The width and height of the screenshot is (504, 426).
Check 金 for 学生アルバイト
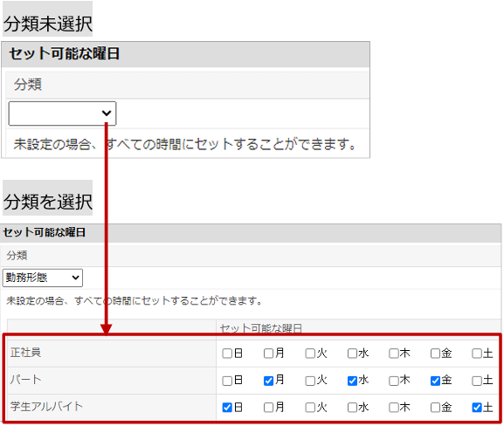pos(435,408)
